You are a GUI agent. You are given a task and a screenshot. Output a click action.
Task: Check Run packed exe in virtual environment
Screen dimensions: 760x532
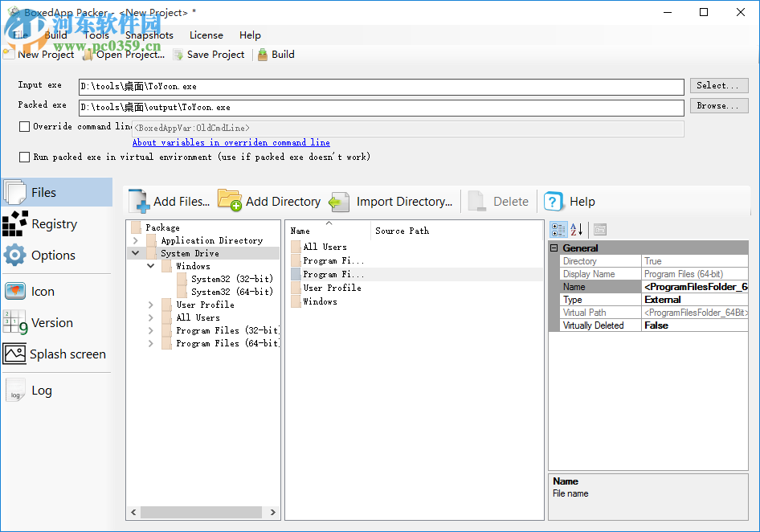pyautogui.click(x=24, y=157)
